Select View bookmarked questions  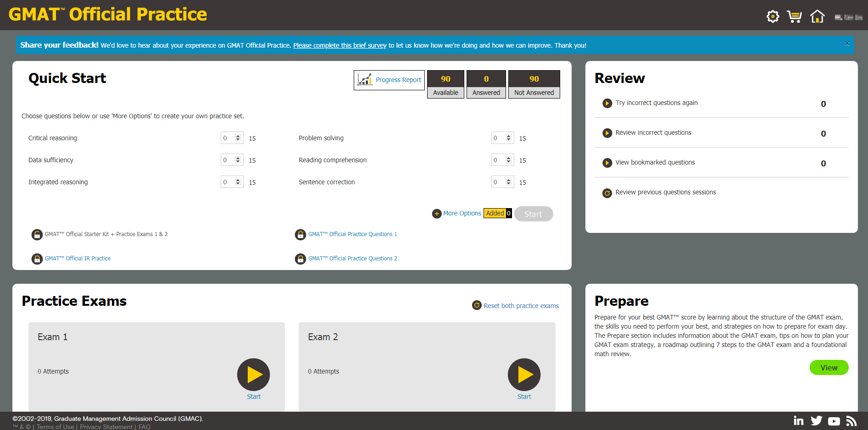click(655, 162)
